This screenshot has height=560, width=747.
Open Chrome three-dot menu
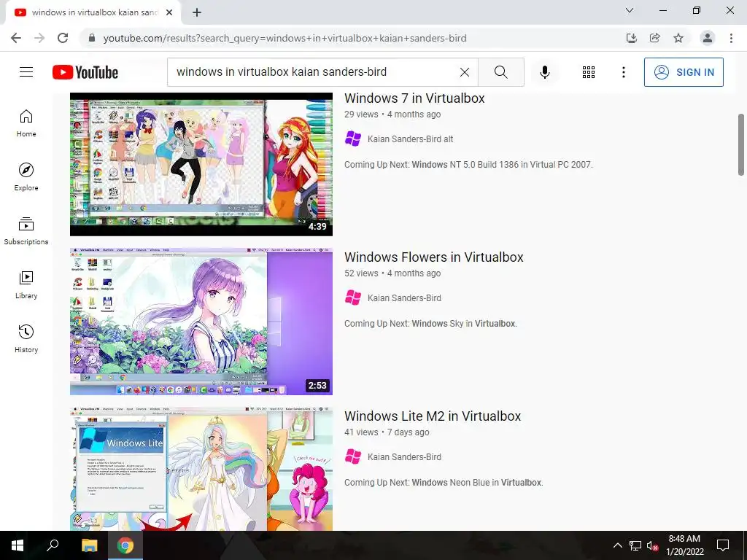pyautogui.click(x=731, y=38)
